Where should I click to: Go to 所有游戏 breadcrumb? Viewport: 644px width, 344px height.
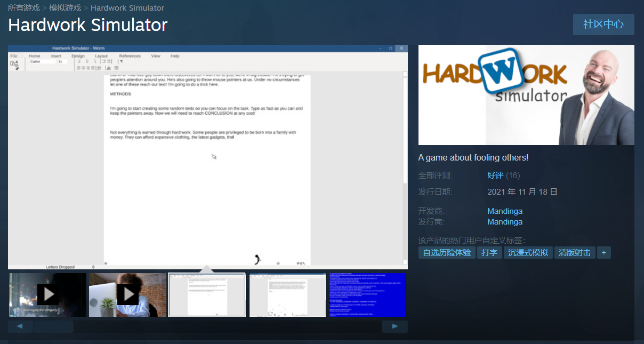click(23, 8)
